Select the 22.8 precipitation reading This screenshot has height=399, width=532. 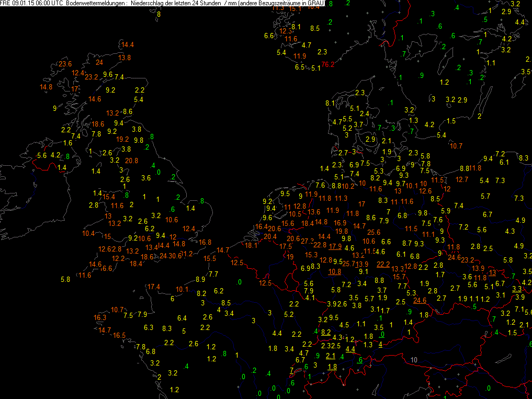pyautogui.click(x=320, y=245)
